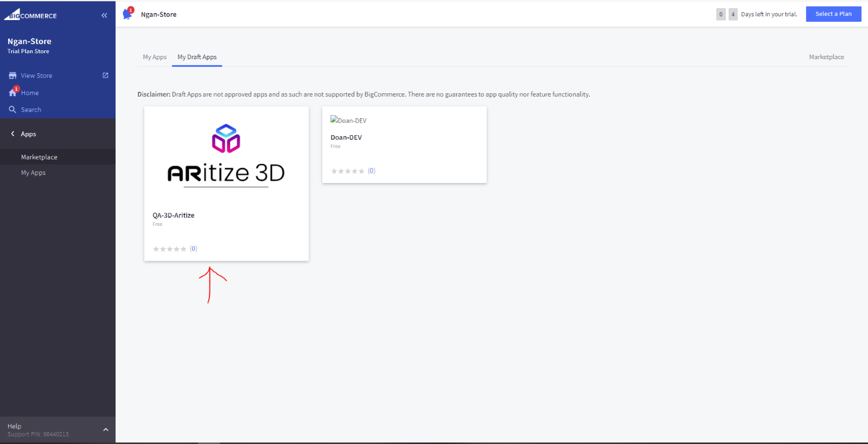Collapse sidebar with double chevron icon

[104, 15]
